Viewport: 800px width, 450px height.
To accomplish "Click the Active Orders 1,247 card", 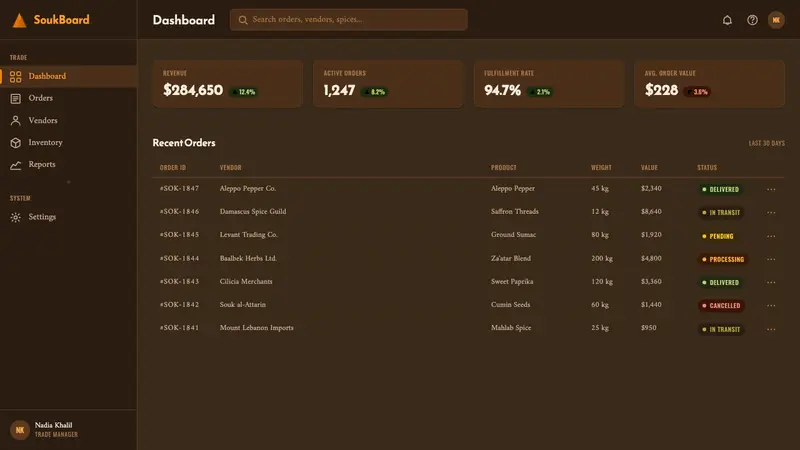I will pyautogui.click(x=388, y=84).
